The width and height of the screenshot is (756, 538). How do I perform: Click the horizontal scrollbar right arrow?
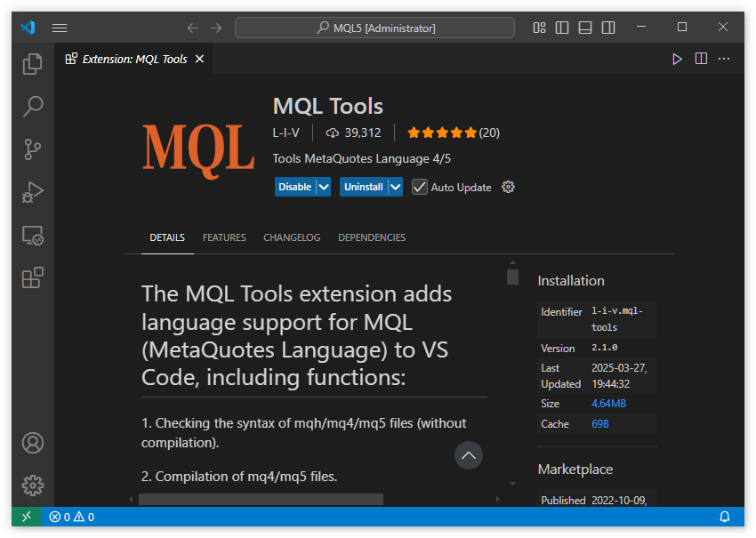point(498,500)
